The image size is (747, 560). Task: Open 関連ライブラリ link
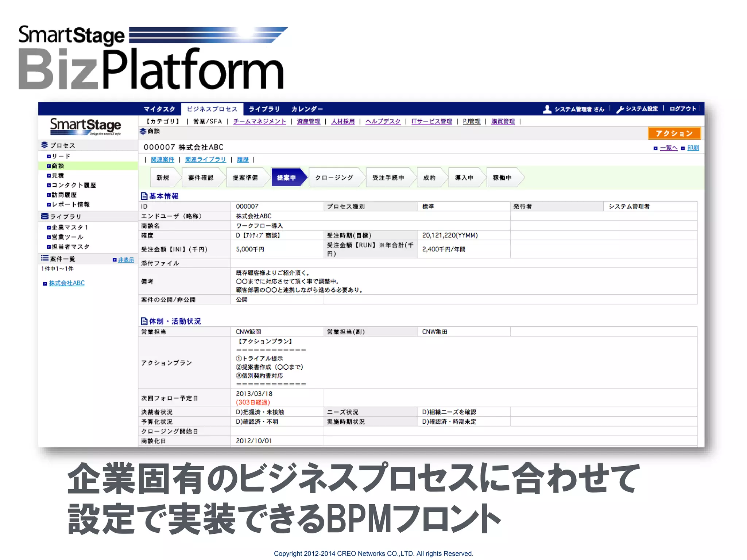click(205, 159)
